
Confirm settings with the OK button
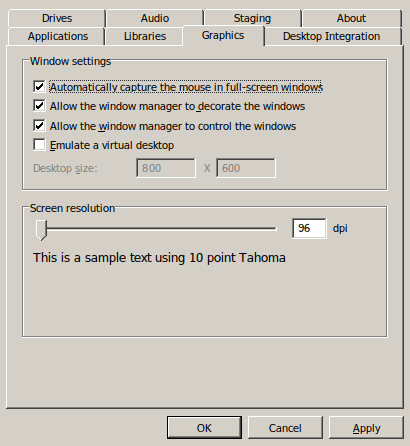click(x=204, y=428)
